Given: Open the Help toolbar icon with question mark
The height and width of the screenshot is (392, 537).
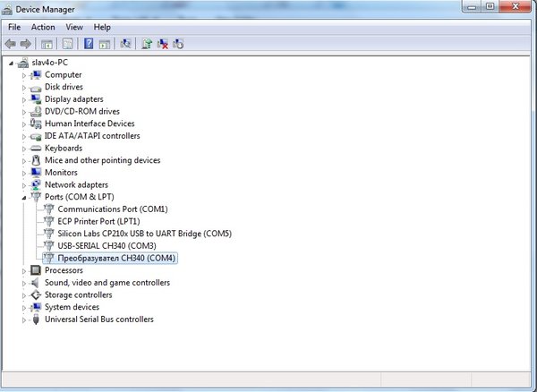Looking at the screenshot, I should pyautogui.click(x=89, y=44).
